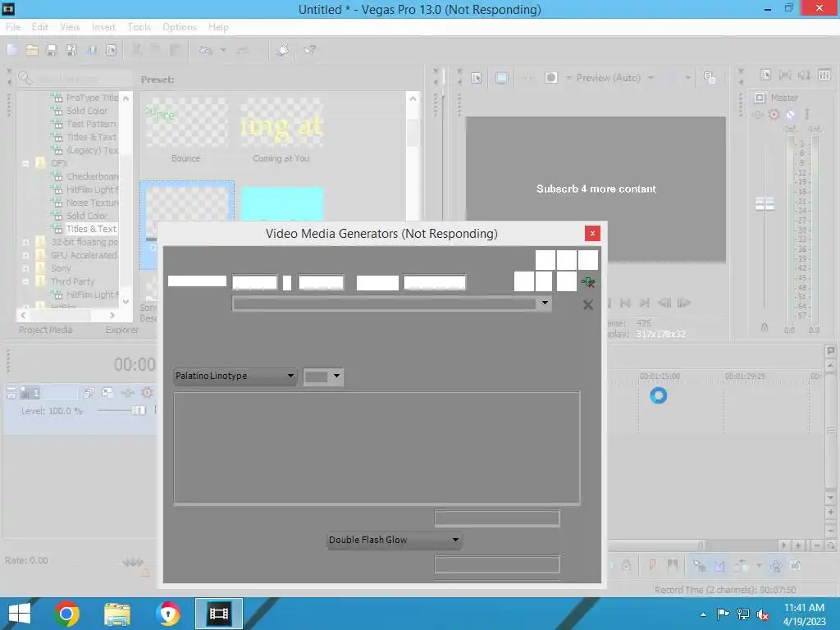Open the Double Flash Glow animation dropdown
840x630 pixels.
click(395, 540)
